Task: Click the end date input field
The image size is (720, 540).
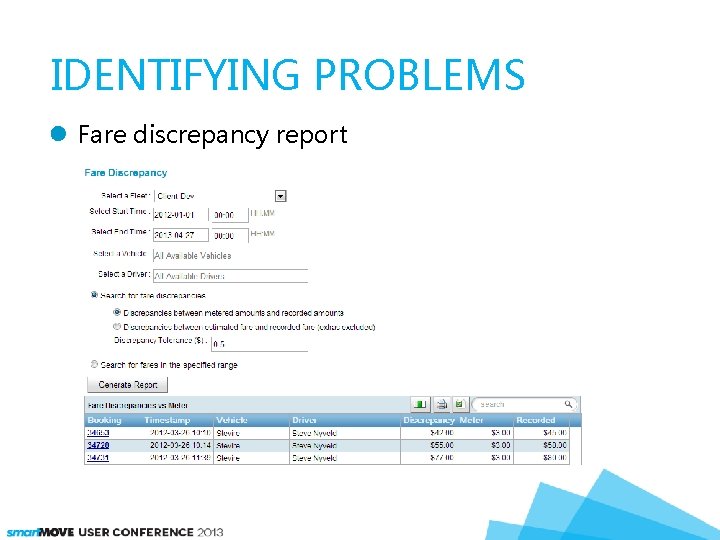Action: pos(180,235)
